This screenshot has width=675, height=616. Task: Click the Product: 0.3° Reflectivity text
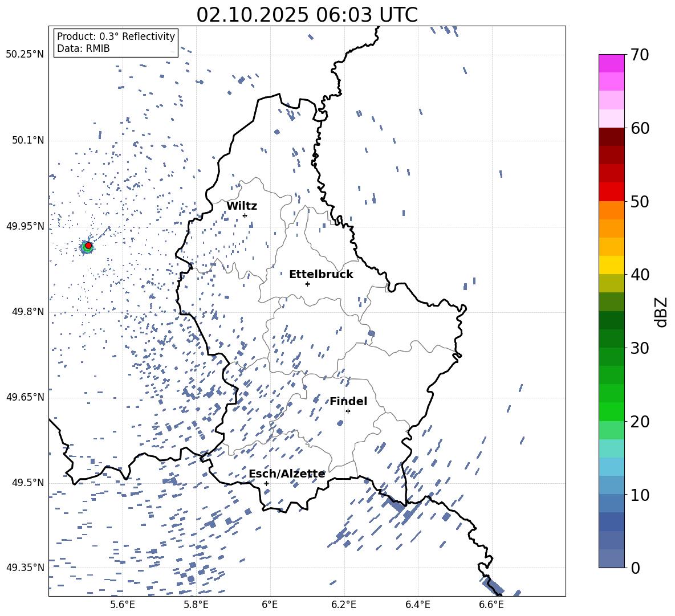tap(116, 36)
